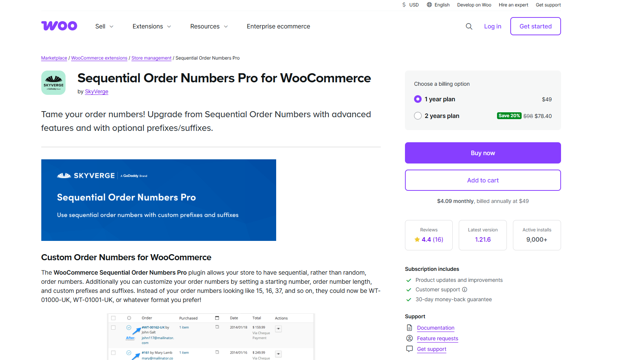Click the Get support chat bubble icon

pyautogui.click(x=410, y=349)
